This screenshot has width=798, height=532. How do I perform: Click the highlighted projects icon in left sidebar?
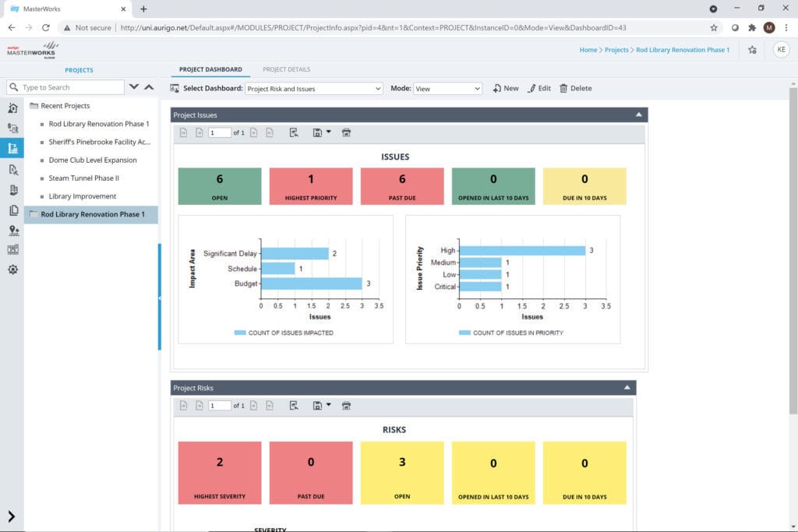pos(12,148)
